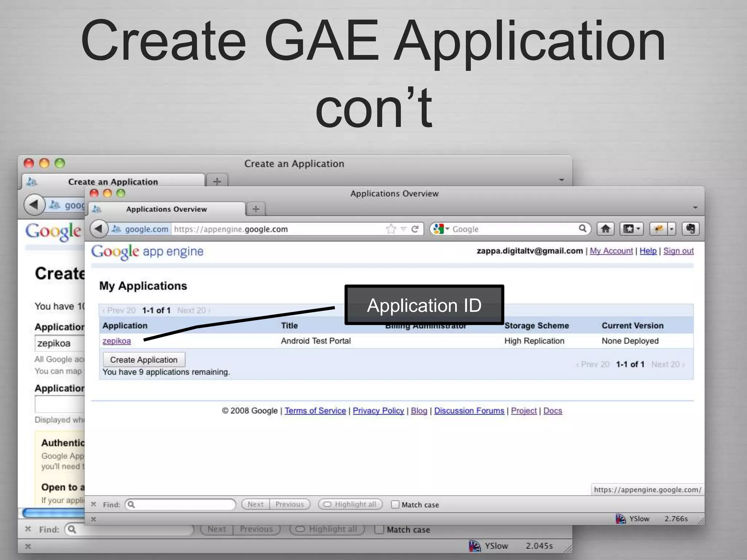This screenshot has width=747, height=560.
Task: Open history dropdown arrow in address bar
Action: click(x=403, y=229)
